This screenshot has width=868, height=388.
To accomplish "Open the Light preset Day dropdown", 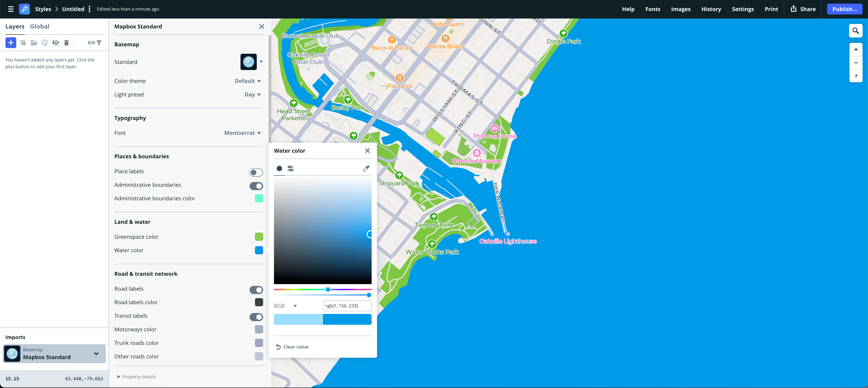I will click(x=252, y=94).
